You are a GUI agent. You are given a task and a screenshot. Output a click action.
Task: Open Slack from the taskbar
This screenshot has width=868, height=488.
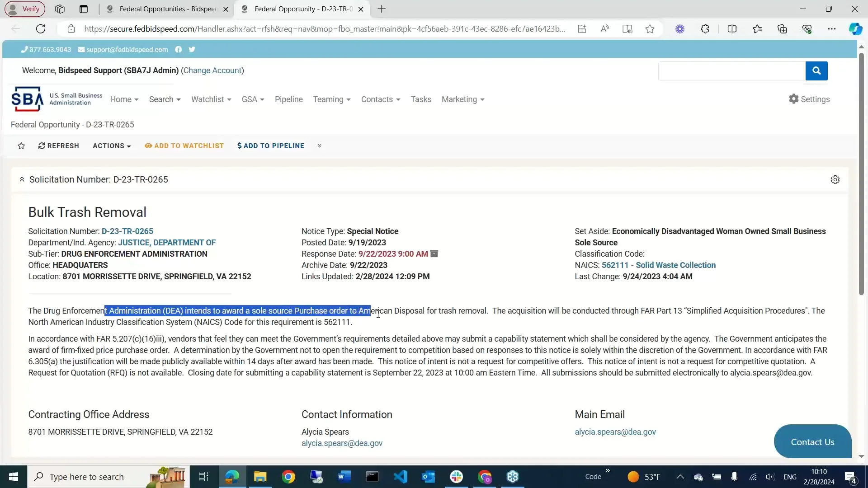click(457, 477)
